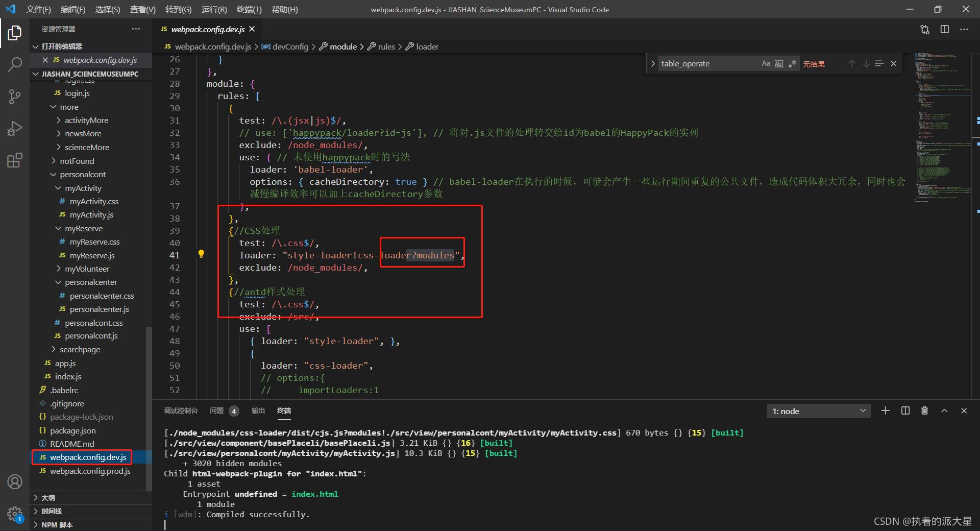Open the Search view in activity bar
The image size is (980, 531).
(15, 64)
